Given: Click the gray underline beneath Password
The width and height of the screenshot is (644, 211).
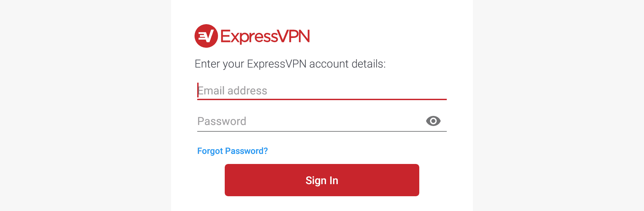Looking at the screenshot, I should (x=322, y=131).
